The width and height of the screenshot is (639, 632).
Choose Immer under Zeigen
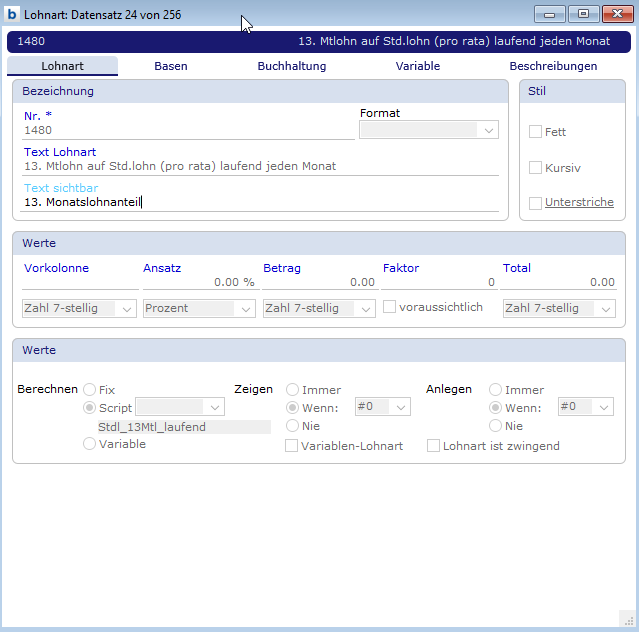pyautogui.click(x=293, y=390)
